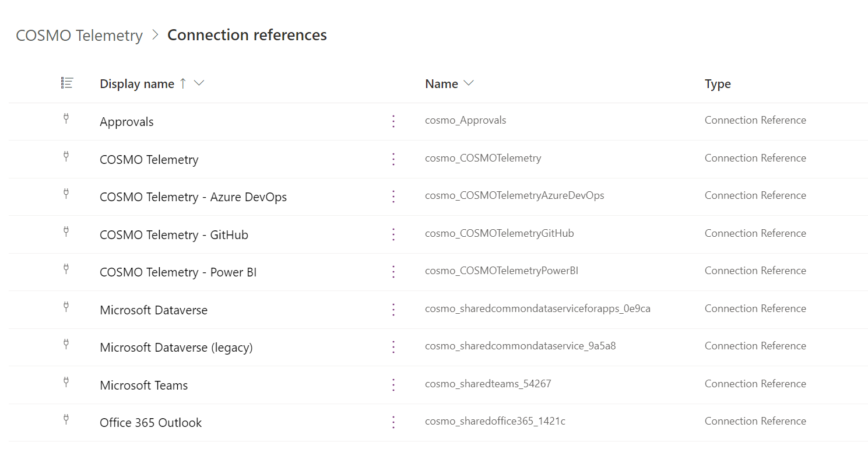Open the three-dot menu on the Approvals row
868x459 pixels.
pos(393,121)
